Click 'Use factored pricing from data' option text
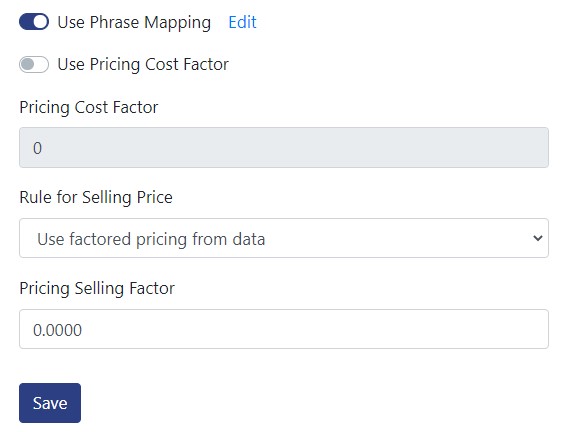Image resolution: width=582 pixels, height=432 pixels. pyautogui.click(x=151, y=239)
